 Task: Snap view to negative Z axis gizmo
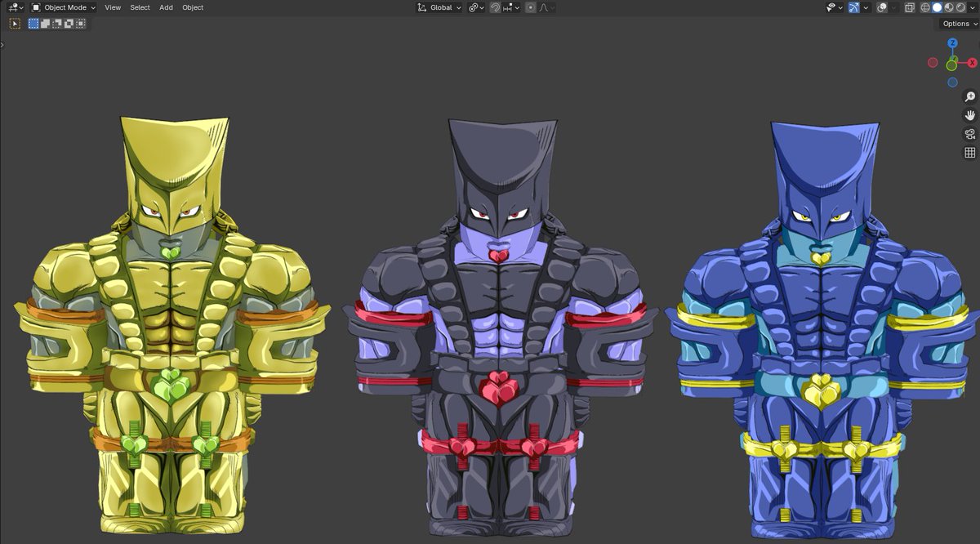coord(952,82)
